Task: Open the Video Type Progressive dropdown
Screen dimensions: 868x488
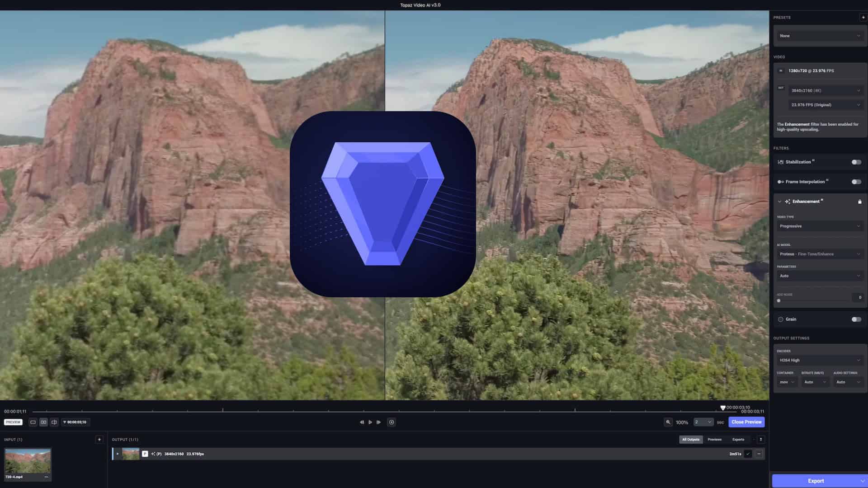Action: pos(820,226)
